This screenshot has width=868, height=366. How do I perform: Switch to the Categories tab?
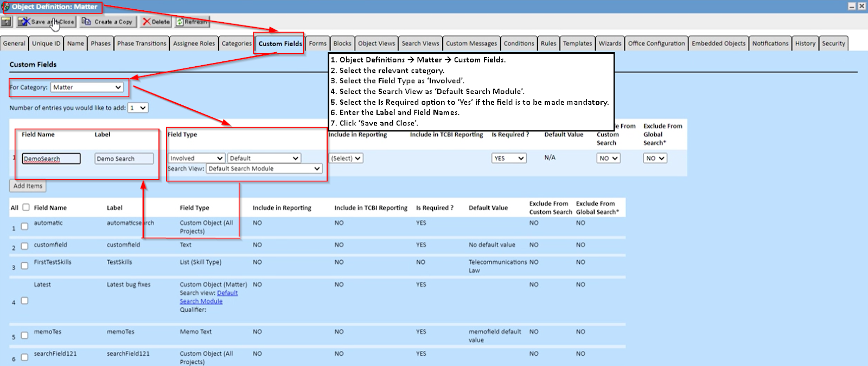pos(237,43)
